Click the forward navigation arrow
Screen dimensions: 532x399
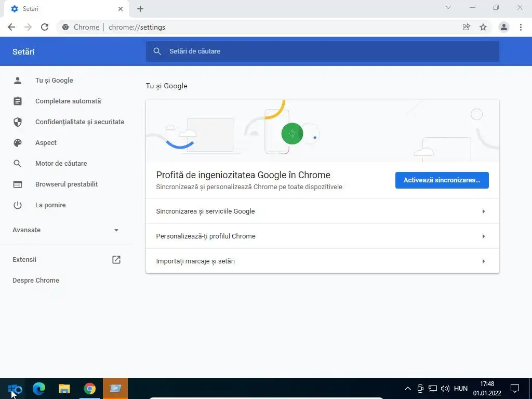(x=28, y=27)
